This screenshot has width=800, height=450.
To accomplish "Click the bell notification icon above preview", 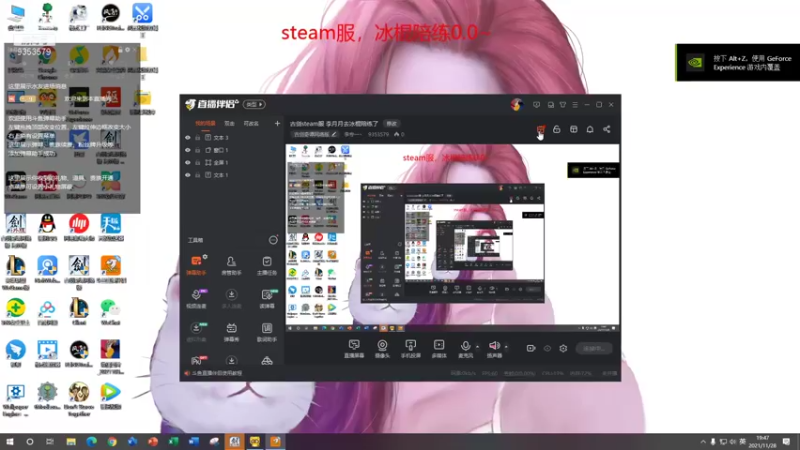I will 590,130.
